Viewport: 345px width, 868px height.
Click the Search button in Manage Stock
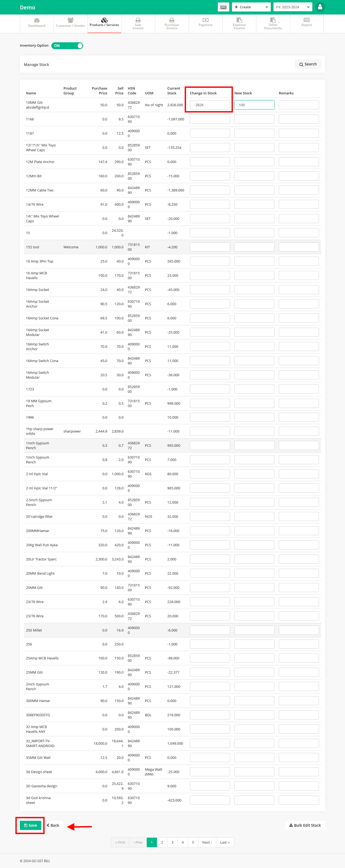pyautogui.click(x=308, y=64)
